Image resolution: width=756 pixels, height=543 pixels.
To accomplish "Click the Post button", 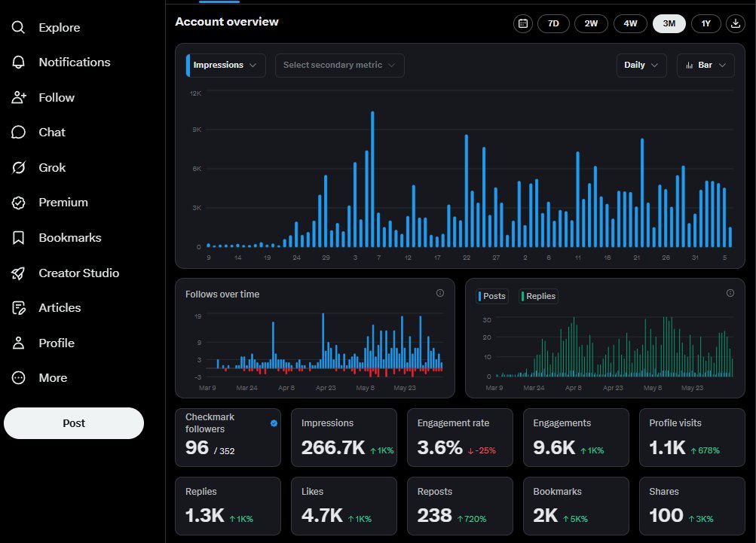I will [x=74, y=423].
